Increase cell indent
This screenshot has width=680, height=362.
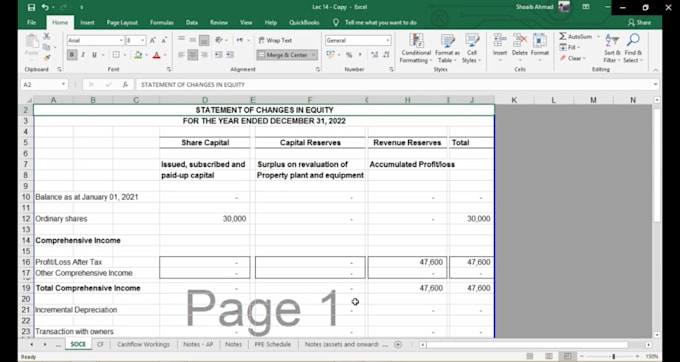[230, 55]
